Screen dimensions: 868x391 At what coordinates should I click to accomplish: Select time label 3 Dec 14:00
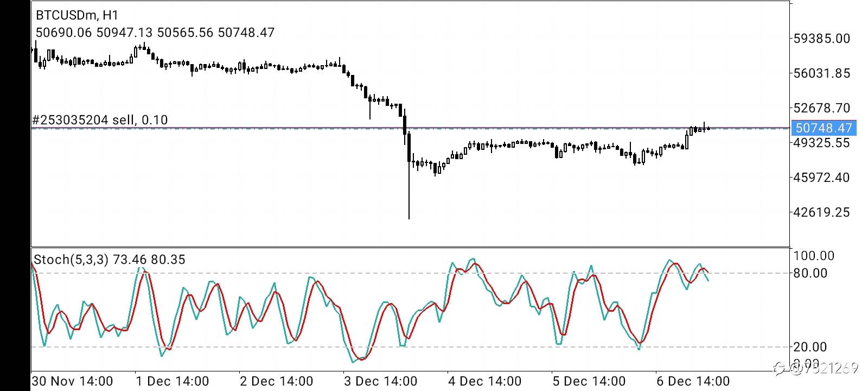click(380, 381)
